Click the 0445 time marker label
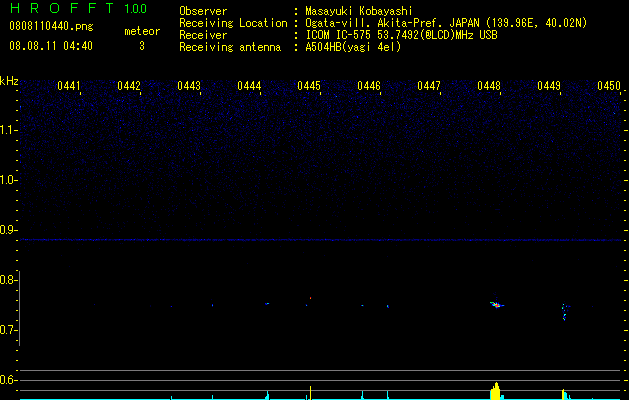This screenshot has width=629, height=400. point(309,86)
